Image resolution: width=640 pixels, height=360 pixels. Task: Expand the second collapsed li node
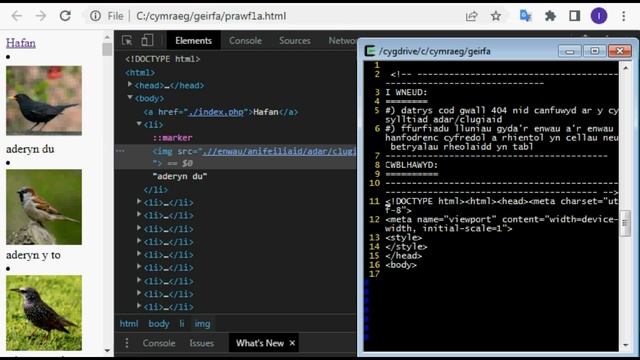point(139,215)
